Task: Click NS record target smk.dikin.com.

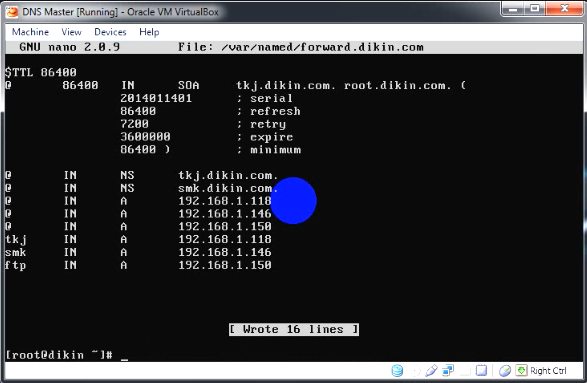Action: tap(228, 188)
